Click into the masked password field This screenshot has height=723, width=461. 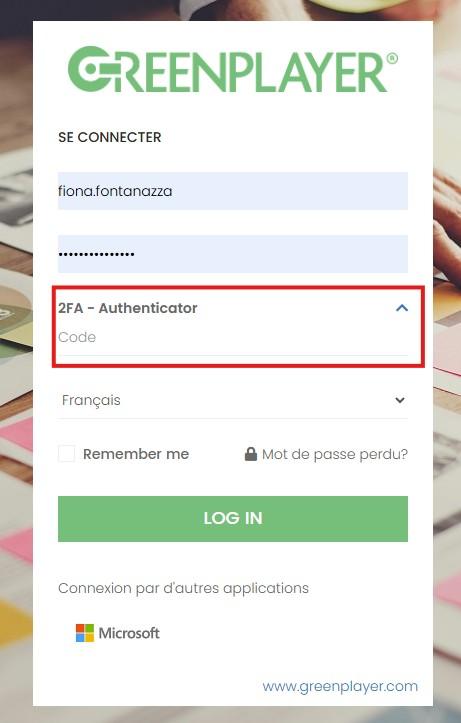(233, 254)
